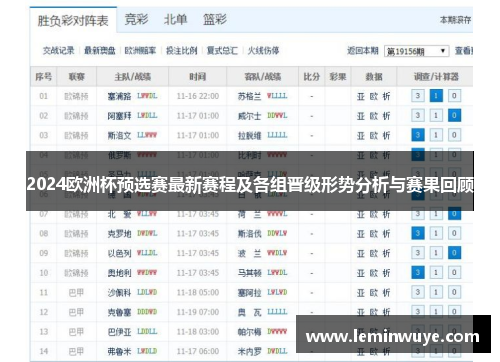Open the 复式总汇 link
500x362 pixels.
(222, 51)
